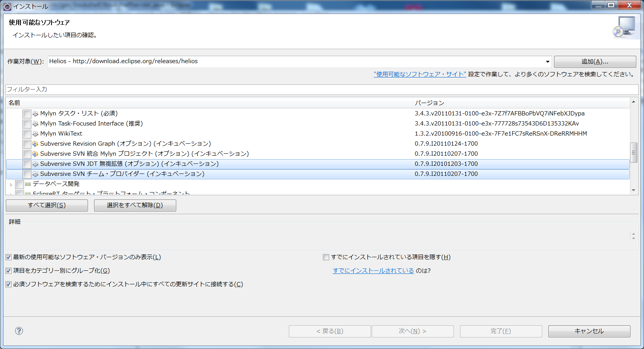Click the 完了(F) button
The width and height of the screenshot is (644, 349).
tap(501, 331)
